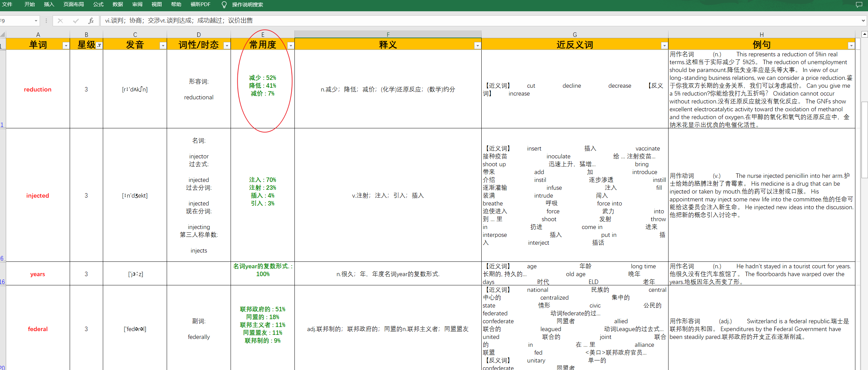868x370 pixels.
Task: Click the confirm entry checkmark icon
Action: coord(76,21)
